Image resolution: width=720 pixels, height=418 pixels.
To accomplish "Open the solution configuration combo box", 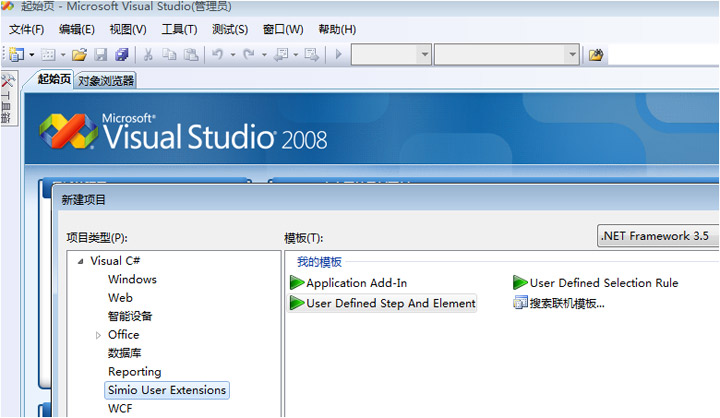I will (x=391, y=55).
